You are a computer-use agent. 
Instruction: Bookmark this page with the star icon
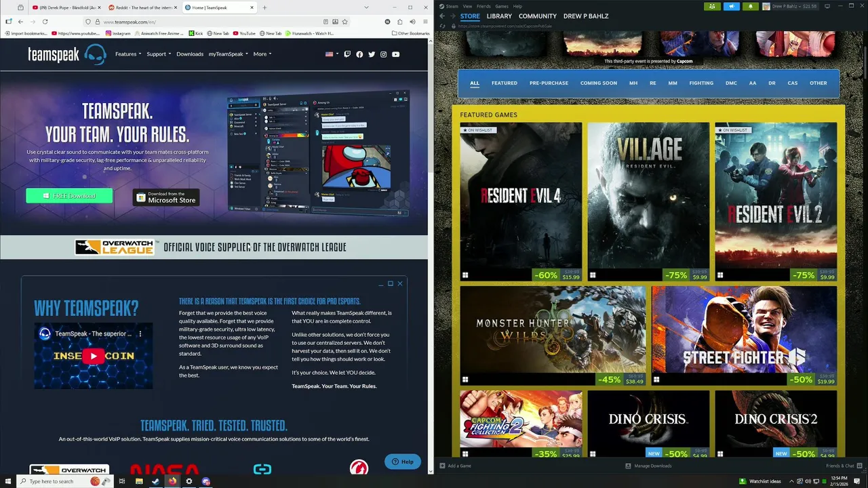345,22
